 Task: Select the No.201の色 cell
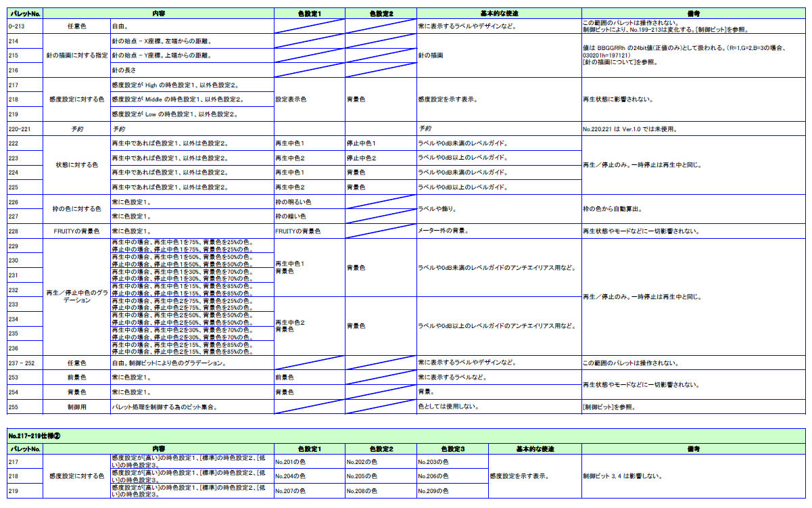[x=309, y=461]
